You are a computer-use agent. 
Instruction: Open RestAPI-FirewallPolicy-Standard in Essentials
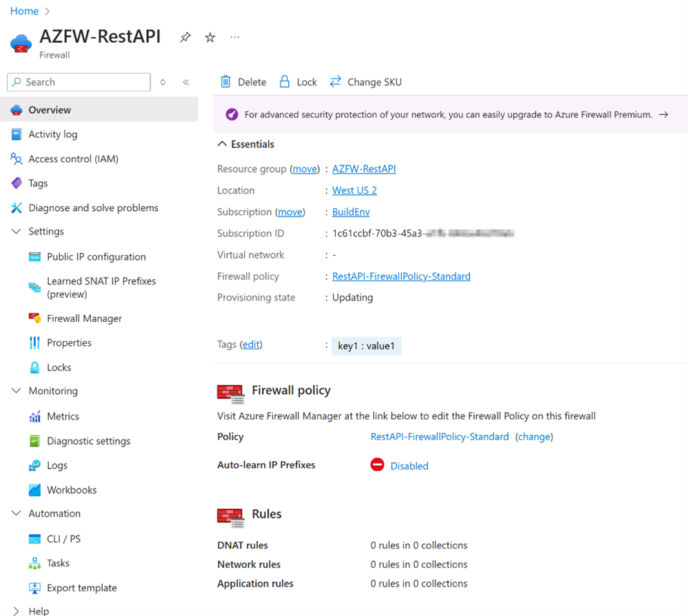[x=401, y=276]
